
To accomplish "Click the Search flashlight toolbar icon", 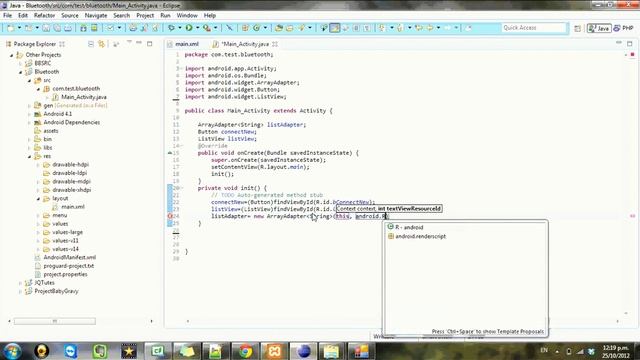I will tap(302, 28).
